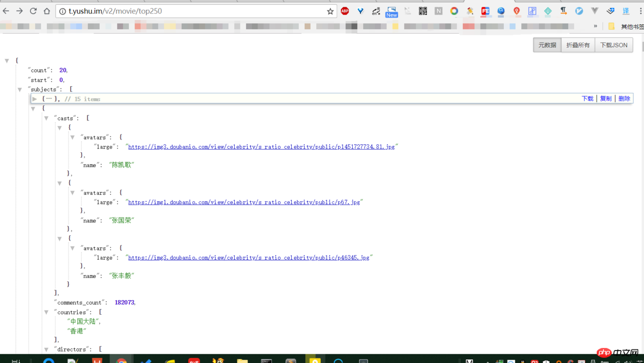644x363 pixels.
Task: Select the "start" value 0
Action: 61,80
